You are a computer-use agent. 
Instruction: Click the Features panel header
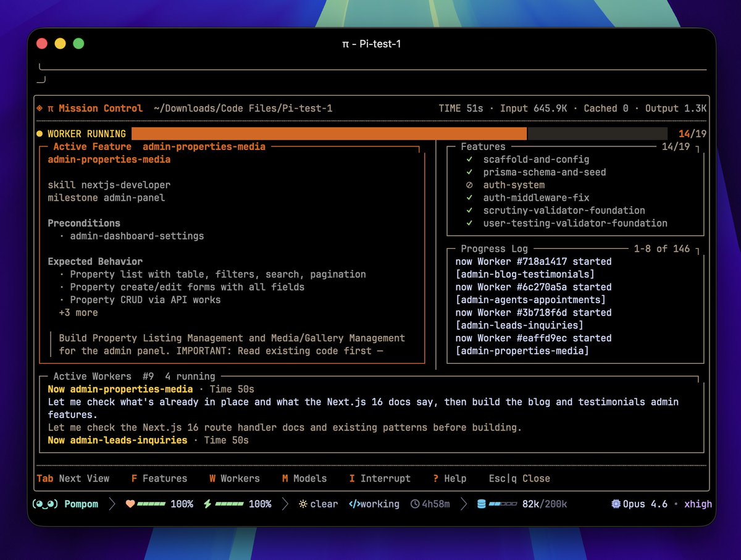(x=483, y=146)
